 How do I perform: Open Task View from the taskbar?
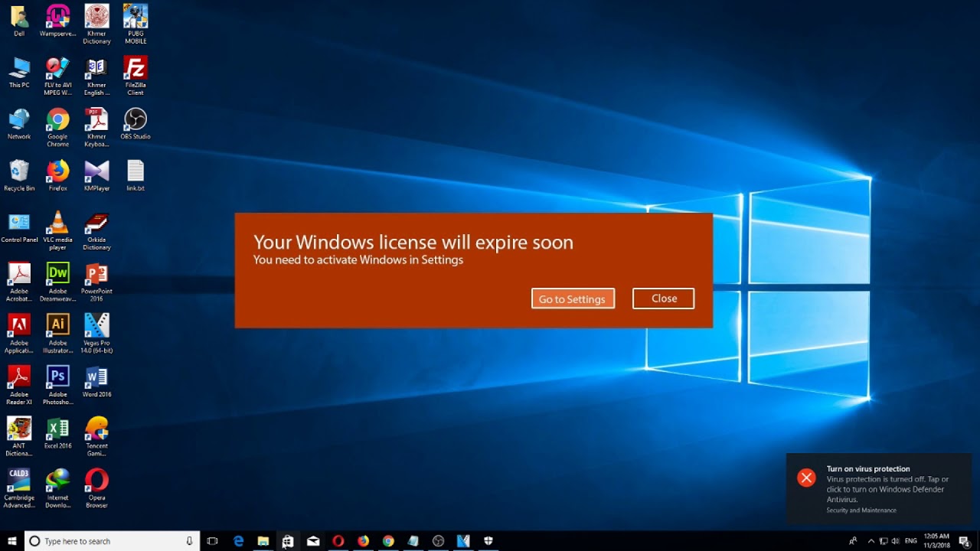(212, 541)
